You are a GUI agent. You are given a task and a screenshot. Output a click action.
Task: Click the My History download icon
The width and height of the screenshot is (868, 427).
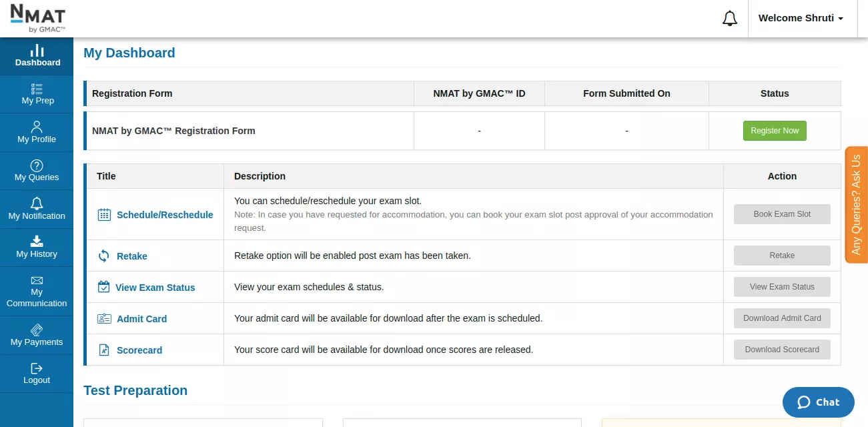click(37, 242)
